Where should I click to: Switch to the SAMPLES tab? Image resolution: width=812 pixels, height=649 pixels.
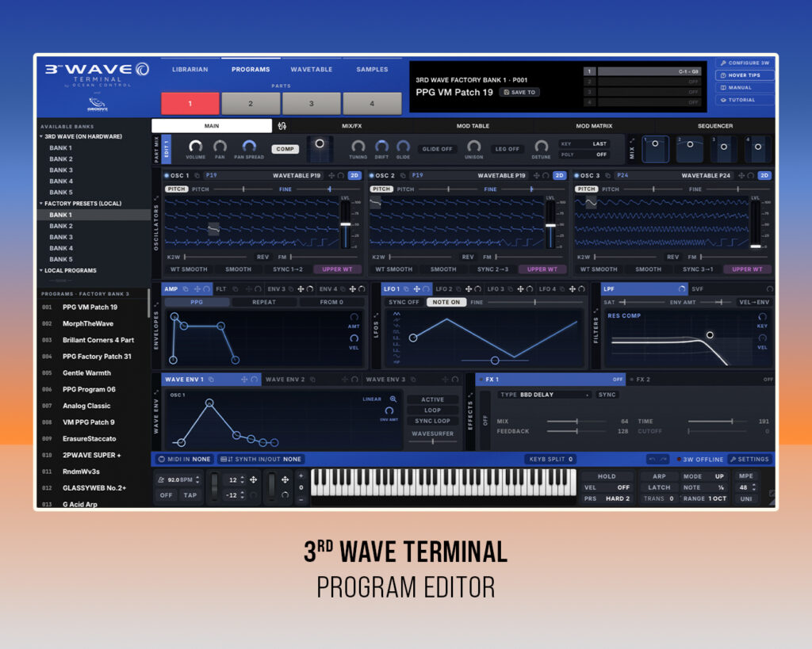372,70
